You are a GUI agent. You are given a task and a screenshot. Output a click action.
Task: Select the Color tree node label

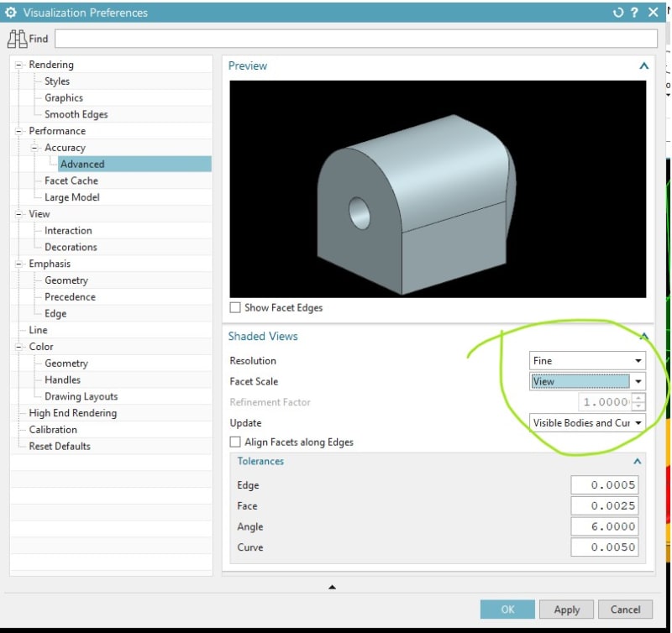pos(41,347)
